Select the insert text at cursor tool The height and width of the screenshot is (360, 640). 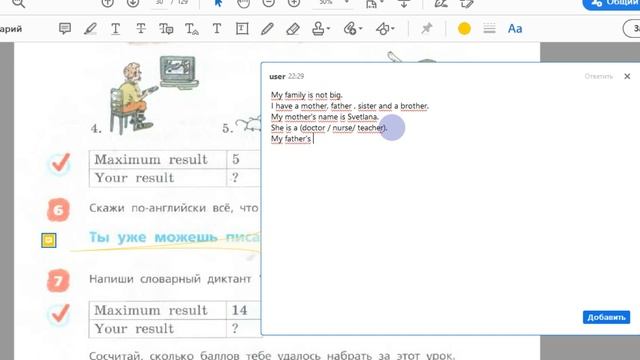click(192, 29)
